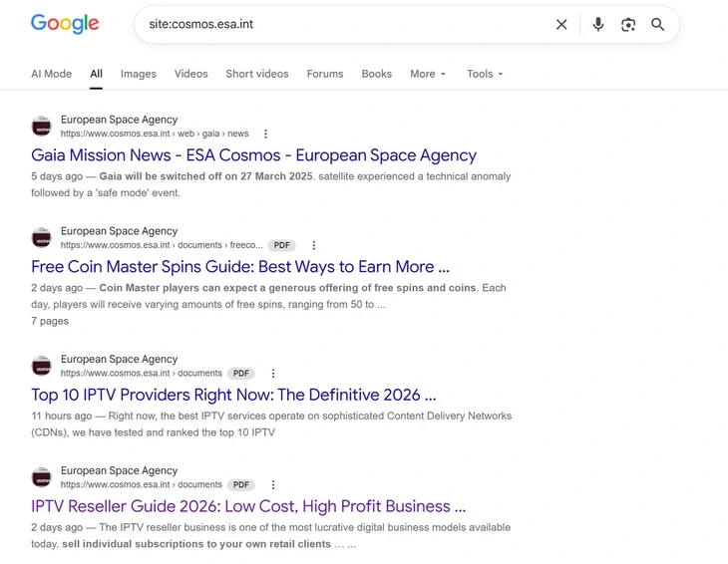Click the ESA favicon beside Top 10 IPTV result
728x564 pixels.
point(41,366)
